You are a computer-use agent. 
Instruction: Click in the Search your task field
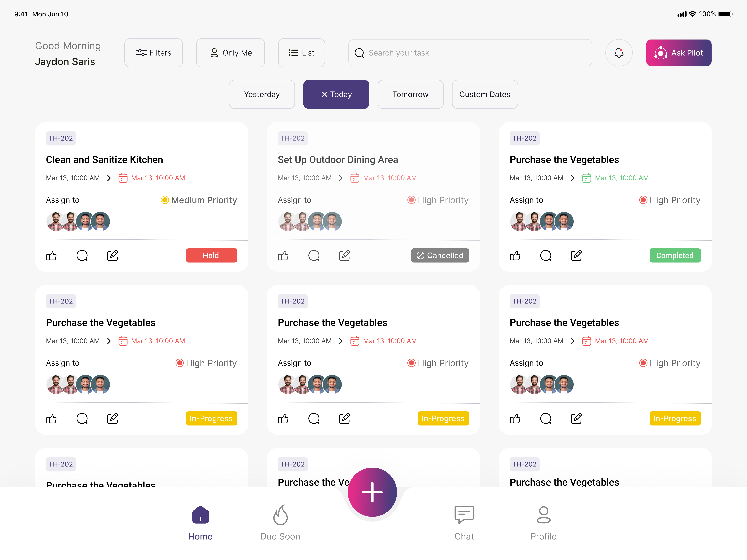pyautogui.click(x=470, y=53)
